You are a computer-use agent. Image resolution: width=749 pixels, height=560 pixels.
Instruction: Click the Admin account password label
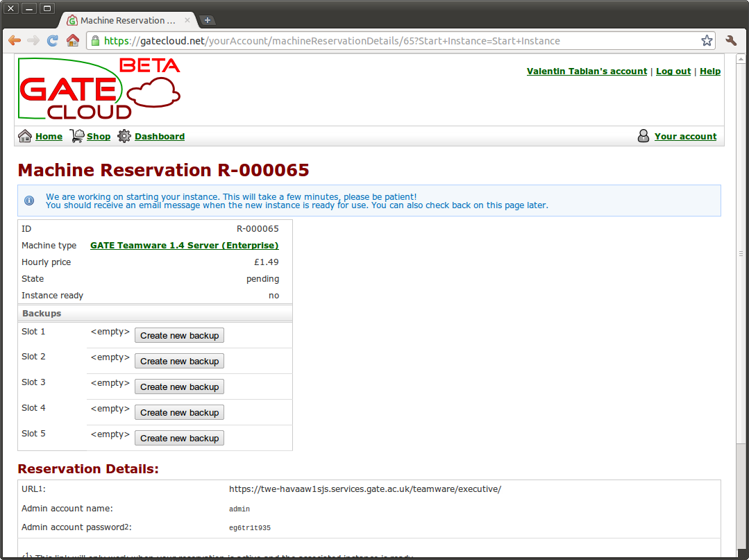click(76, 527)
